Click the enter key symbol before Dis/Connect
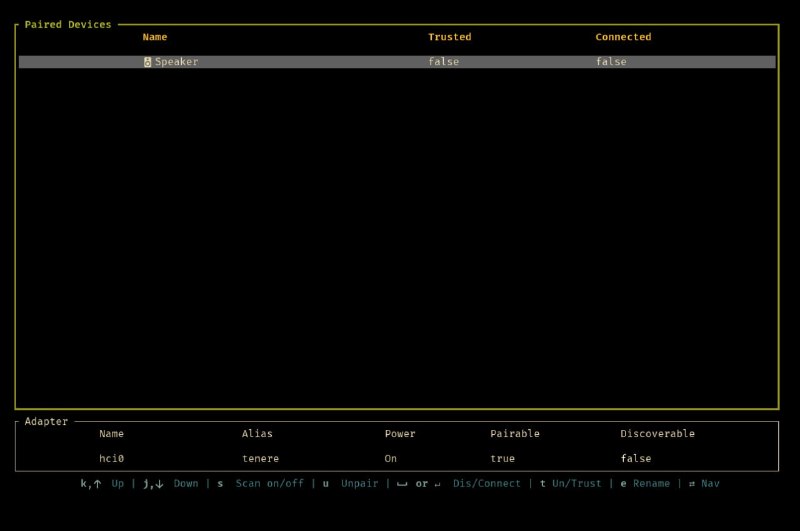Viewport: 800px width, 531px height. 437,485
